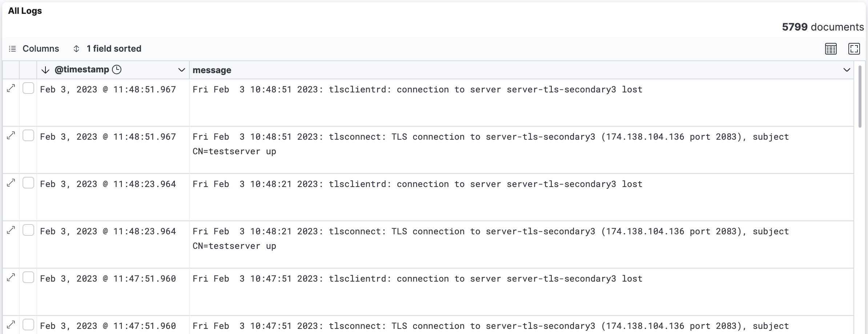
Task: Click the @timestamp column header label
Action: [x=82, y=69]
